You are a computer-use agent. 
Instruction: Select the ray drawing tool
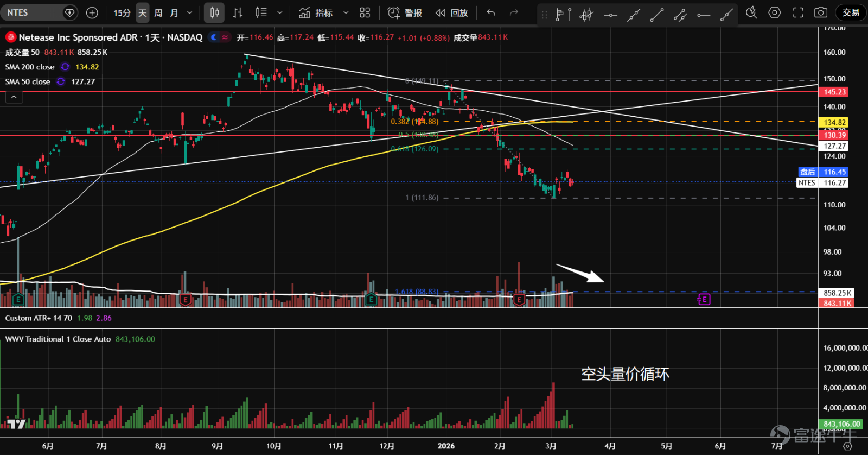727,15
